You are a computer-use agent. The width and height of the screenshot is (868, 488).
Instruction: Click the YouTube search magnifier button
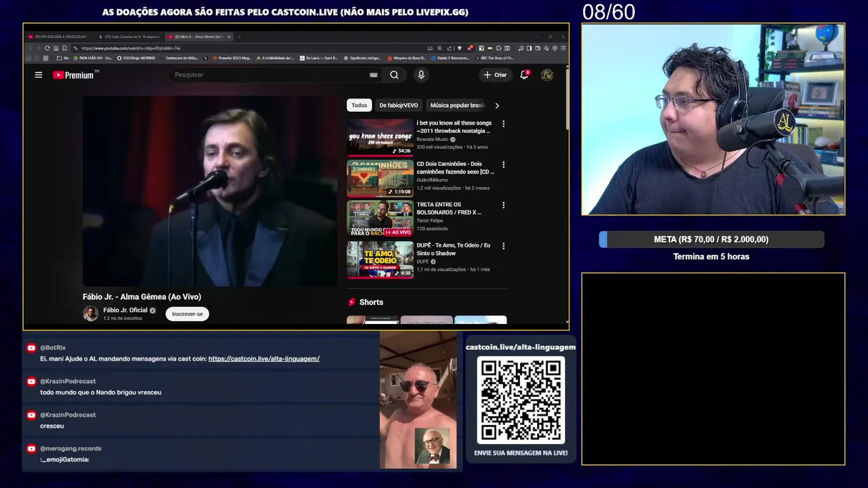pos(394,75)
